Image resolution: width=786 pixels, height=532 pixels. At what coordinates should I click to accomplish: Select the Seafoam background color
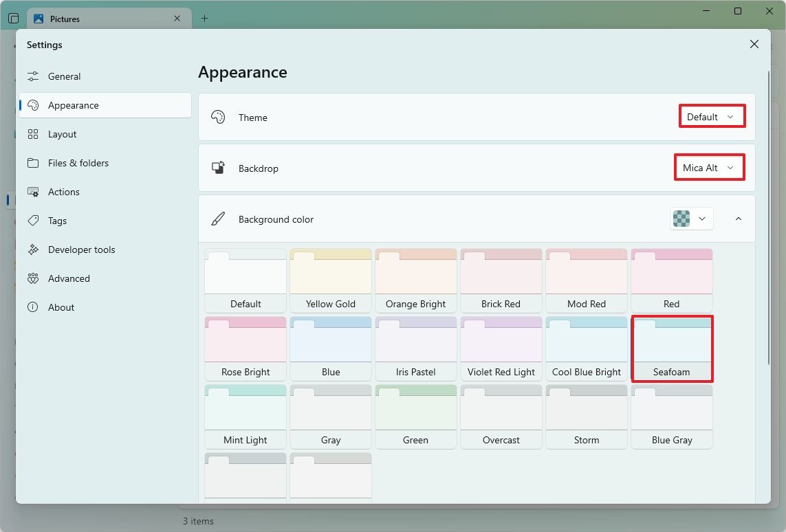pos(672,347)
